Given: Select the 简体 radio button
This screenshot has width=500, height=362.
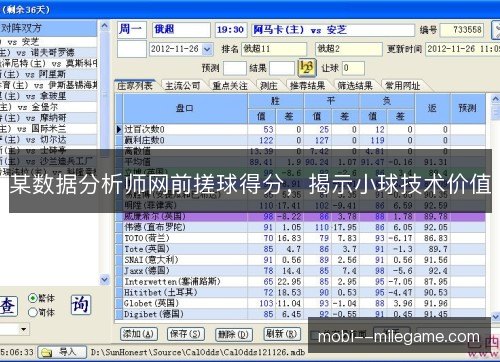Looking at the screenshot, I should (33, 312).
